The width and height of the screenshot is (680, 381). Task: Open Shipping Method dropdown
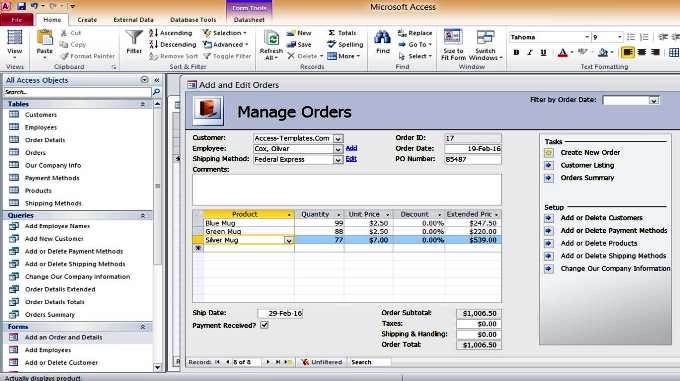338,160
